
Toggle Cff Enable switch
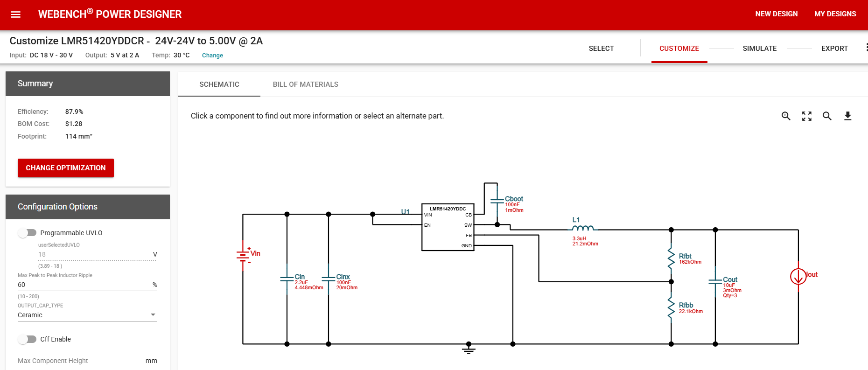(x=27, y=339)
